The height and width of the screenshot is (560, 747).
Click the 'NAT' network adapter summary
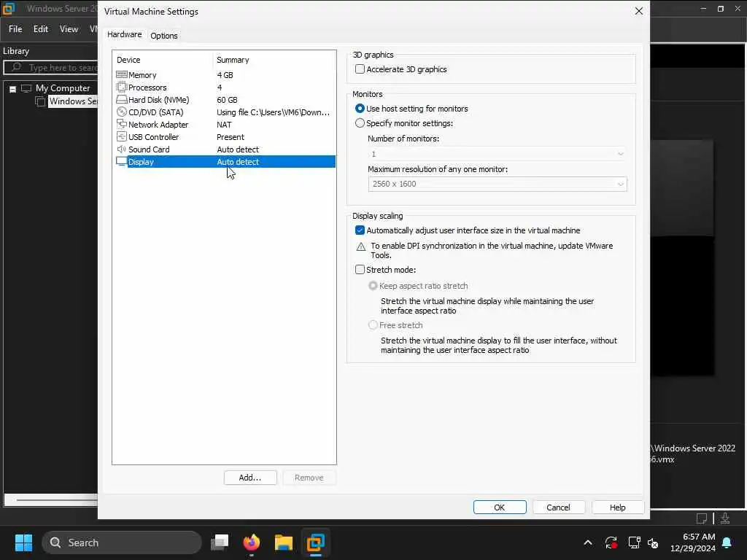pos(225,125)
